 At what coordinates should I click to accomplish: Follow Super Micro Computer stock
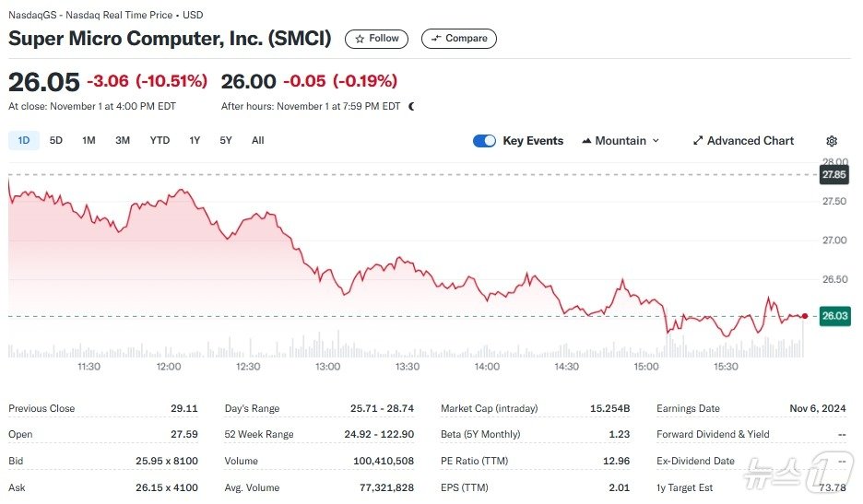pyautogui.click(x=376, y=39)
